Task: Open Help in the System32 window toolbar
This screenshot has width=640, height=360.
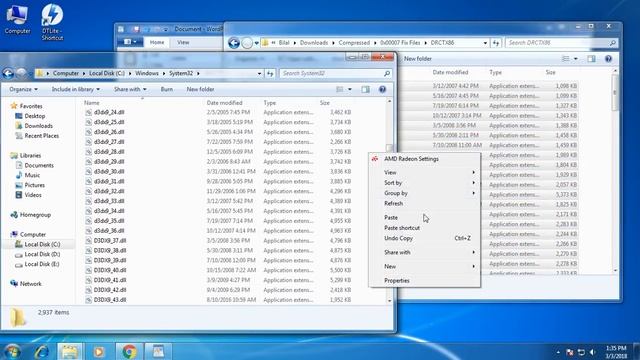Action: (382, 89)
